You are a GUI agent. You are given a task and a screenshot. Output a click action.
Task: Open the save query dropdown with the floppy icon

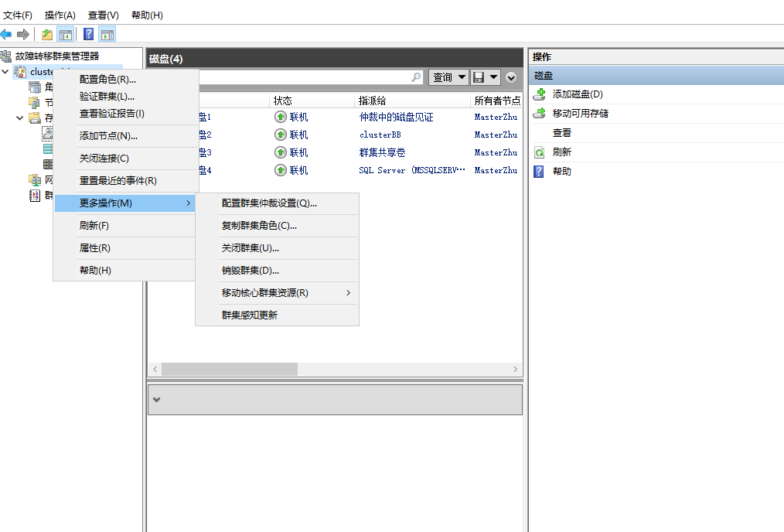click(485, 77)
